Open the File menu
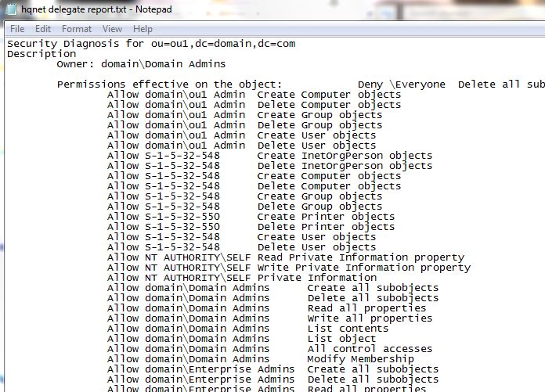545x392 pixels. click(x=17, y=29)
